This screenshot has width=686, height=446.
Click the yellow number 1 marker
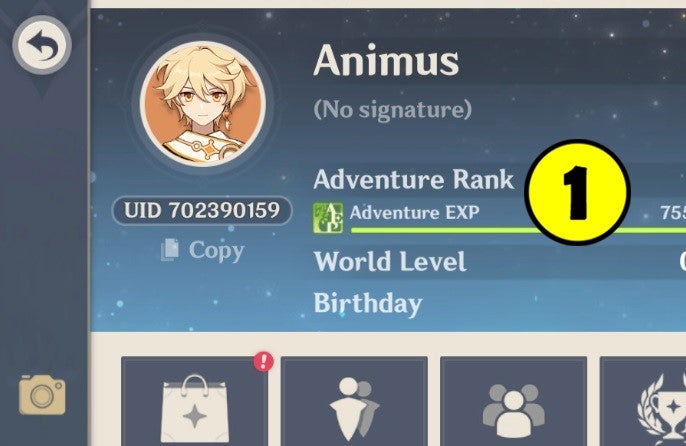pos(578,192)
